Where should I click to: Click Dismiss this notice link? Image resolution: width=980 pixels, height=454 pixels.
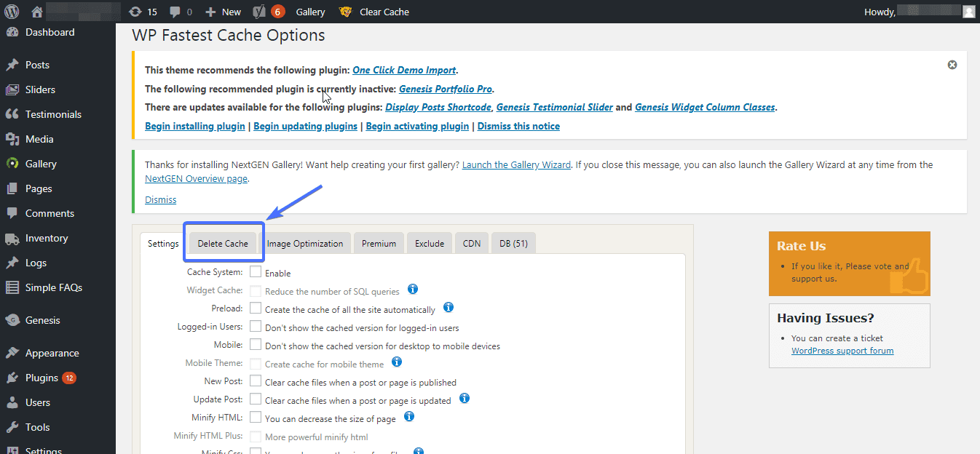pos(518,126)
